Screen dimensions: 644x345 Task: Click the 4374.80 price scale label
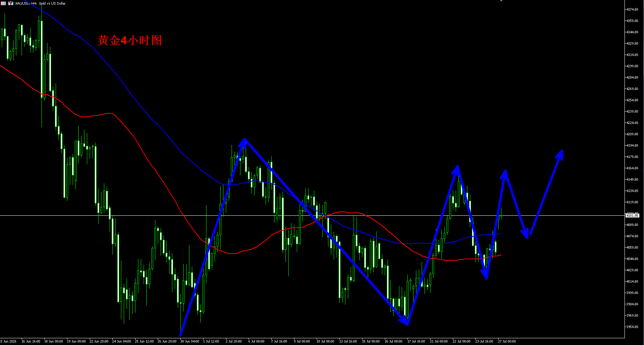[x=632, y=10]
